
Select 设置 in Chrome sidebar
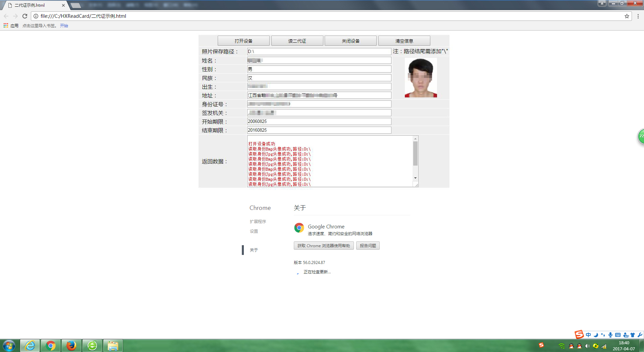point(254,231)
